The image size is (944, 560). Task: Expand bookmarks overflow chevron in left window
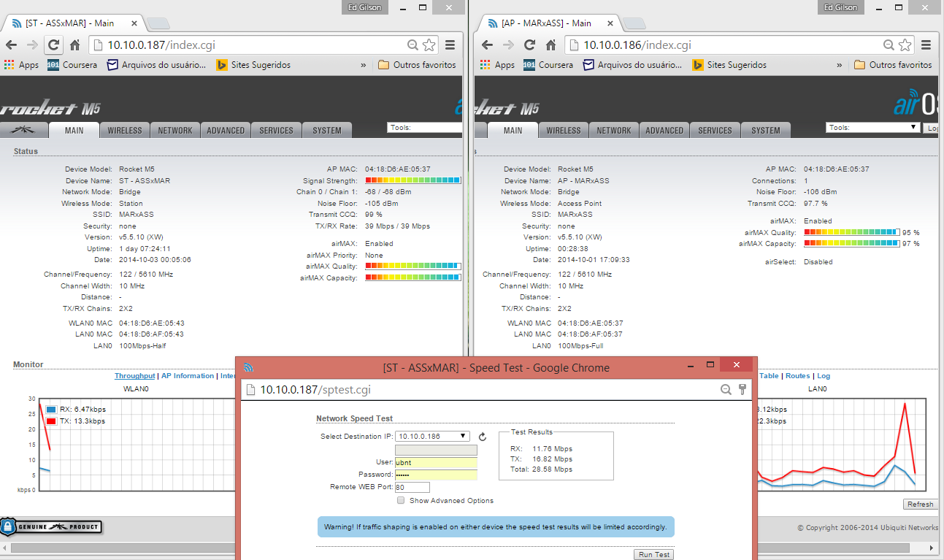(x=364, y=65)
